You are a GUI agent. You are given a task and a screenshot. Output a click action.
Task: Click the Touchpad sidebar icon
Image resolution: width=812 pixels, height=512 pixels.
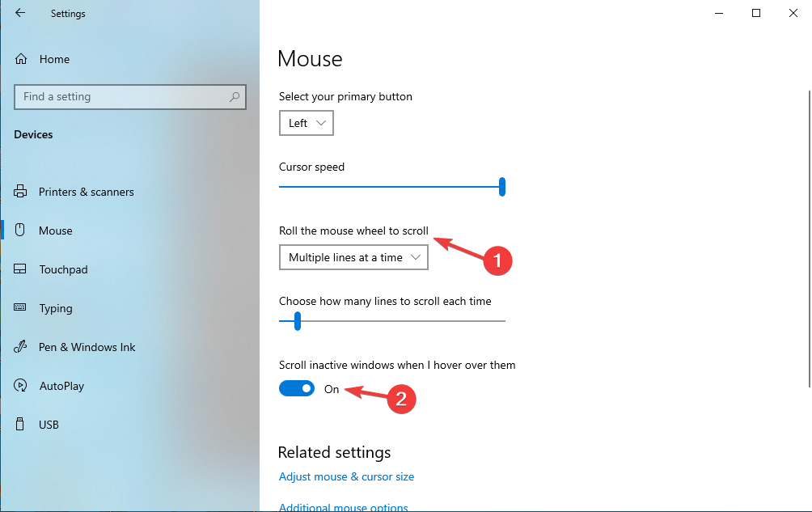19,269
